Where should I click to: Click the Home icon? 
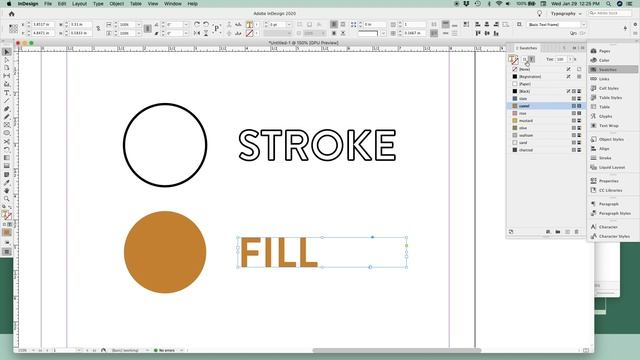(11, 14)
